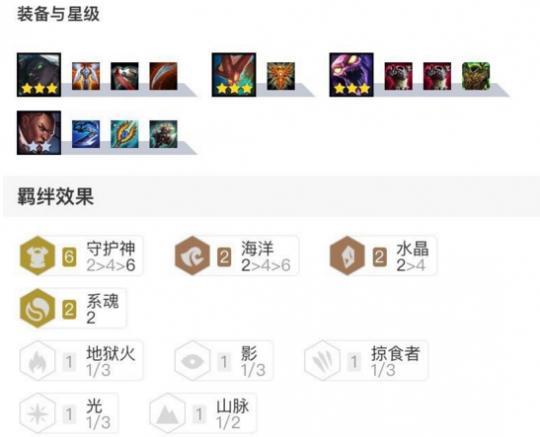
Task: Click the green Warmog's armor item icon
Action: coord(476,76)
